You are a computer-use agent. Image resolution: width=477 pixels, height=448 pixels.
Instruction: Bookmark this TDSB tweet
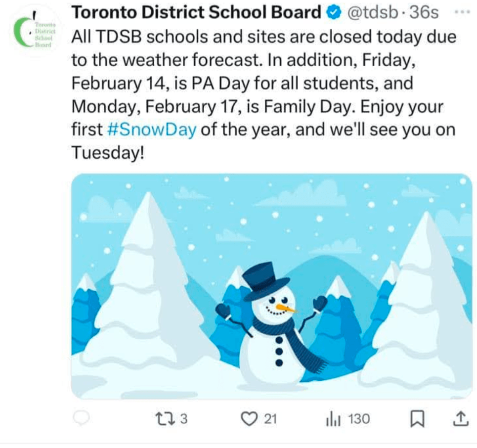coord(418,419)
